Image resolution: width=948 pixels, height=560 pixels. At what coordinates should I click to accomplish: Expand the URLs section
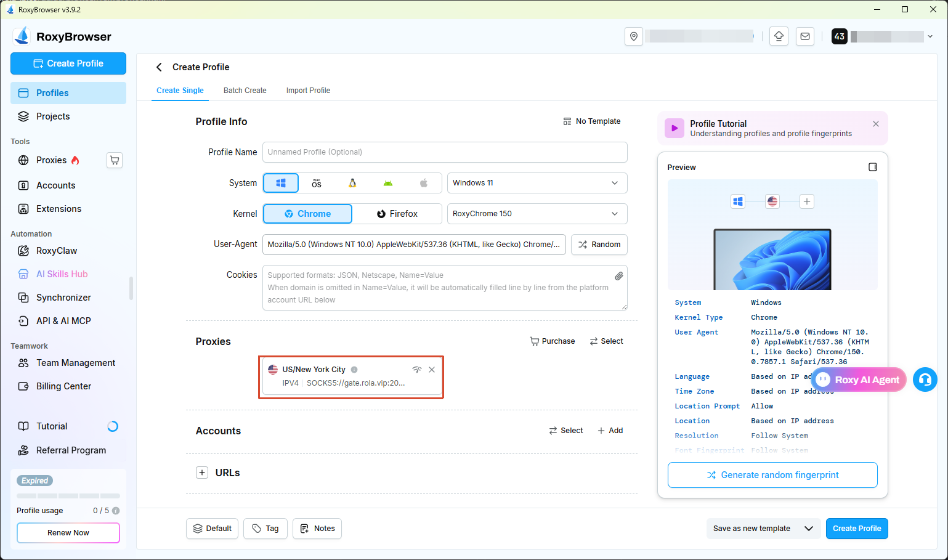202,473
